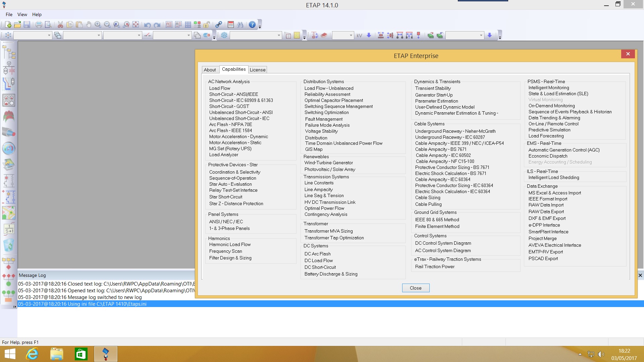Click the Save floppy disk icon
This screenshot has width=644, height=362.
pos(27,24)
